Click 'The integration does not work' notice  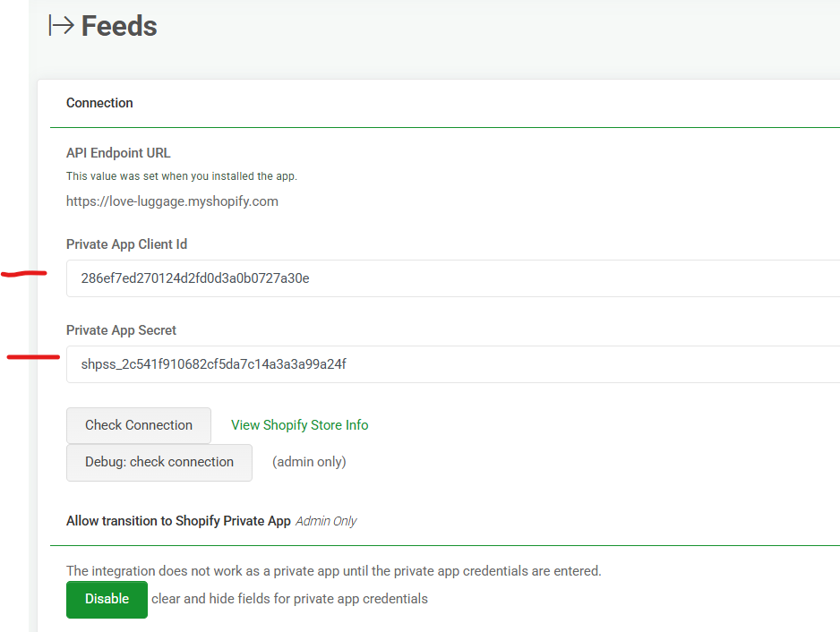pyautogui.click(x=334, y=571)
